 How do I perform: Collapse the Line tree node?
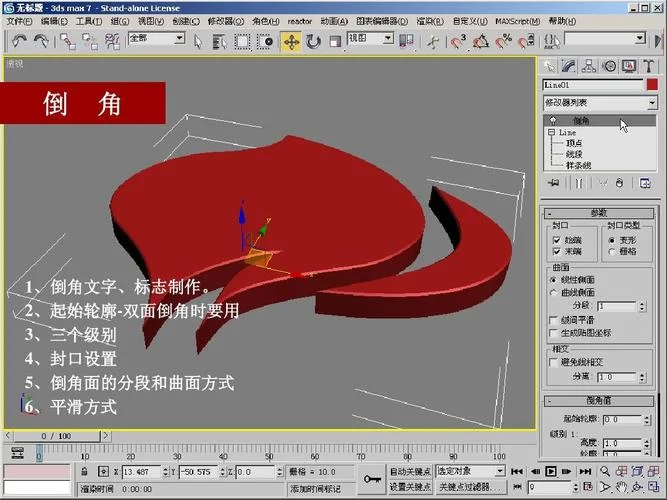(551, 132)
